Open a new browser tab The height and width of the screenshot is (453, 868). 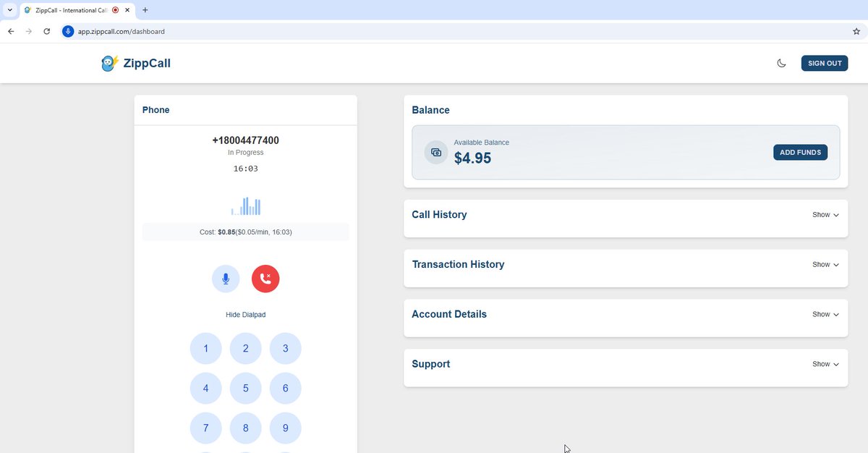tap(145, 10)
